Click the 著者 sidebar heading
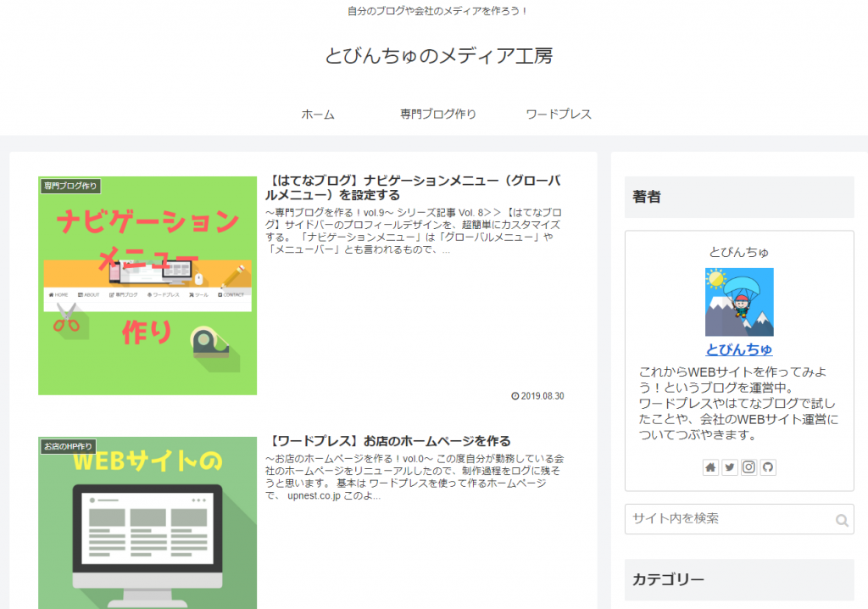This screenshot has height=609, width=868. pos(739,197)
